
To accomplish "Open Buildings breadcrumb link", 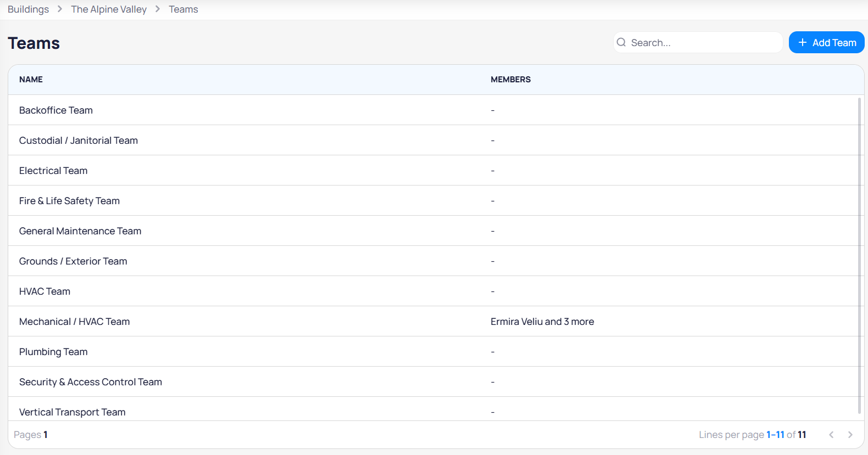I will click(28, 9).
